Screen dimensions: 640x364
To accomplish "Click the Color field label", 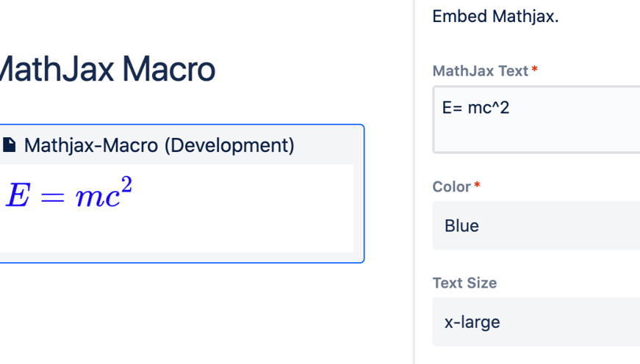I will 451,186.
